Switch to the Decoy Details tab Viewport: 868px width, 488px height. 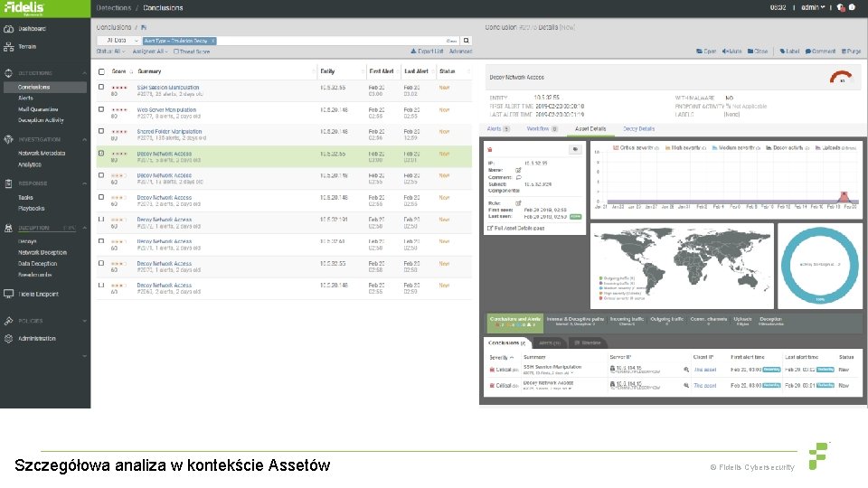pos(639,129)
